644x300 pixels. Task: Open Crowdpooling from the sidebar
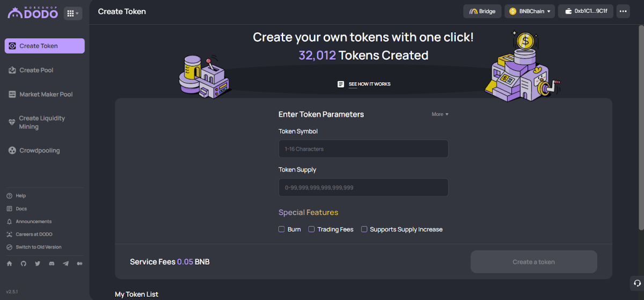point(39,151)
